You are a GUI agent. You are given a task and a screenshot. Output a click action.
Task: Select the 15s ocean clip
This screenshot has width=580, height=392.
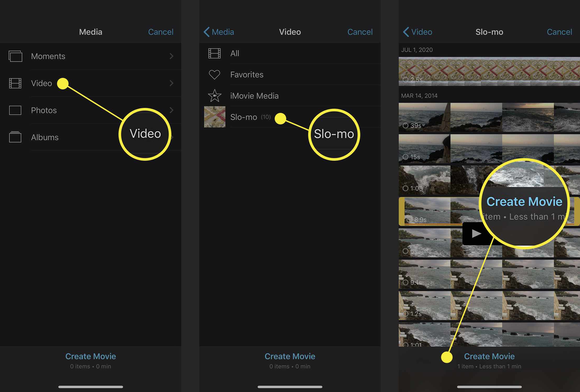(489, 148)
